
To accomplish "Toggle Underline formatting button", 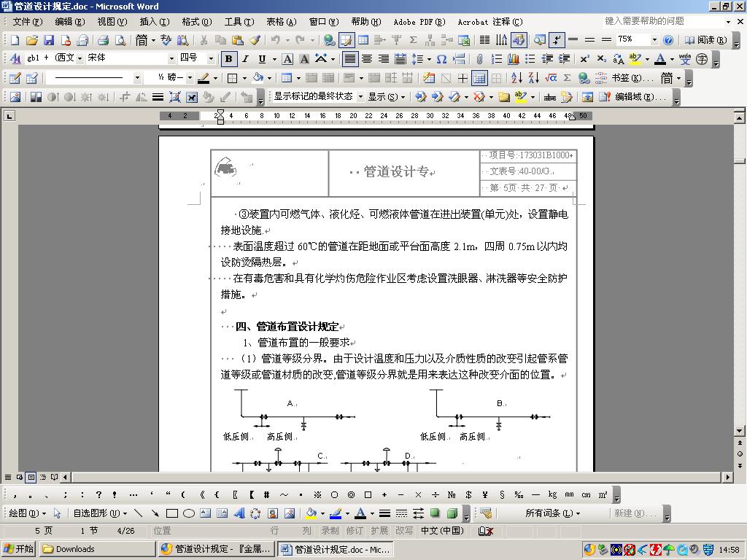I will (x=262, y=59).
